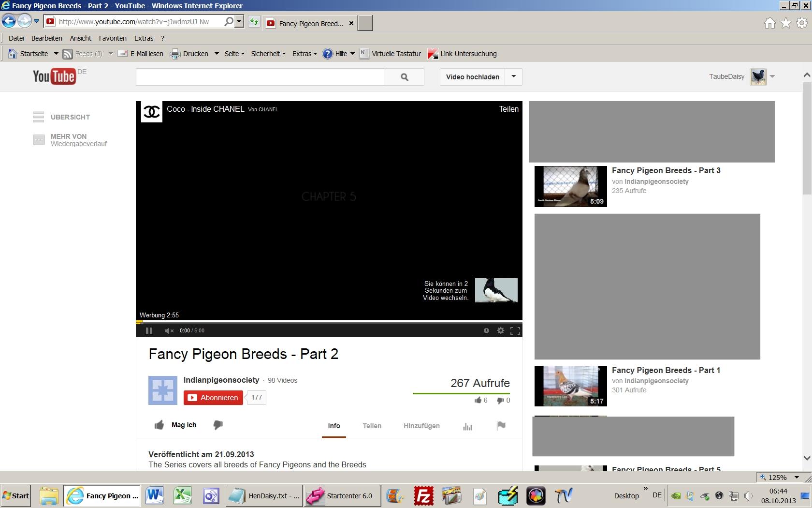Open Favorites star icon

[x=786, y=23]
